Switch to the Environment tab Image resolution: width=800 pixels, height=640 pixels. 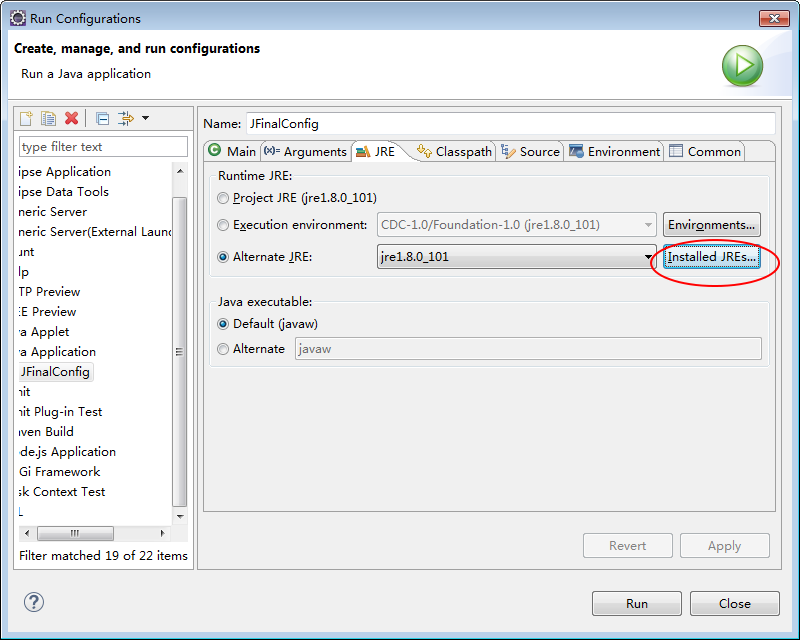pyautogui.click(x=614, y=151)
